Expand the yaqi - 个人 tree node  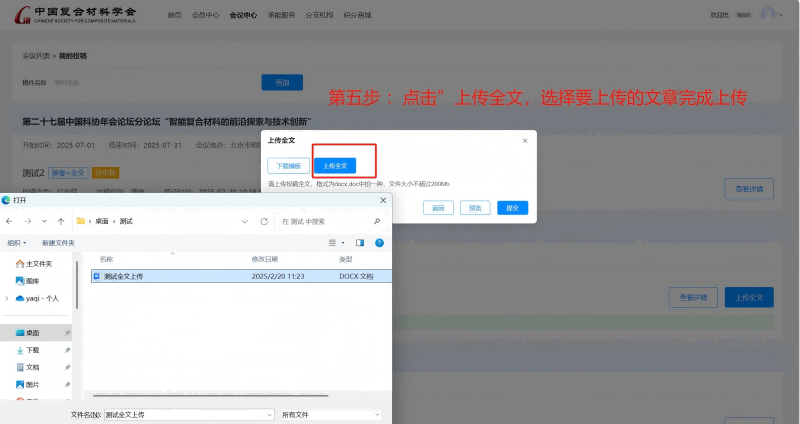click(9, 298)
